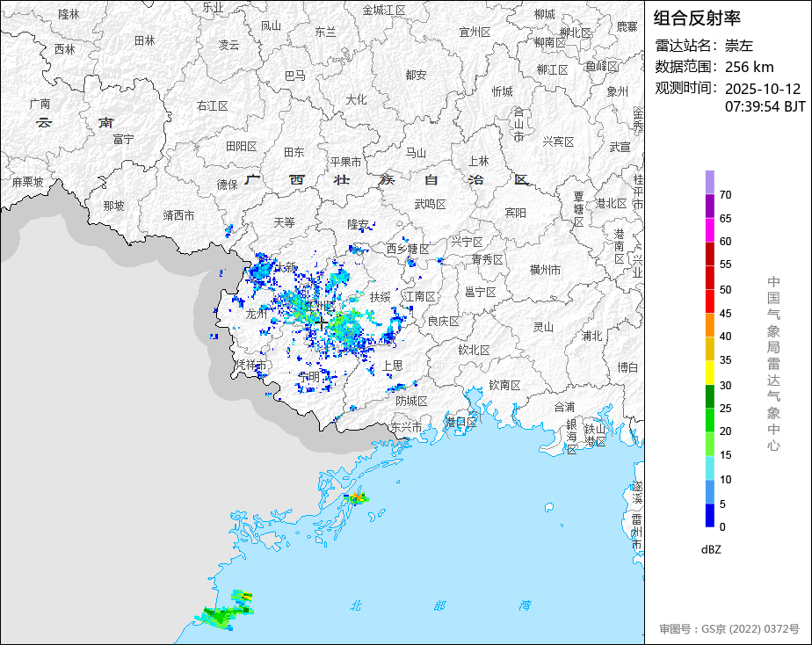The image size is (812, 645).
Task: Click the 防城区 label on the map
Action: tap(410, 401)
